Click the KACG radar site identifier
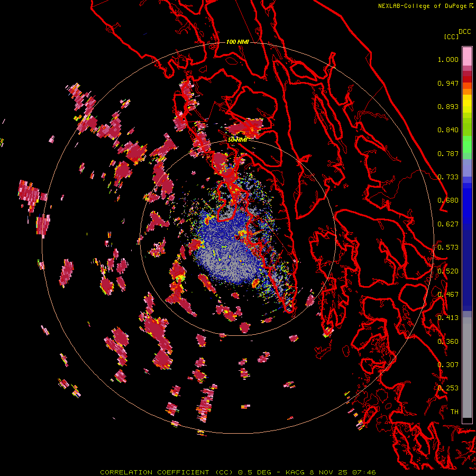Image resolution: width=476 pixels, height=476 pixels. [296, 472]
